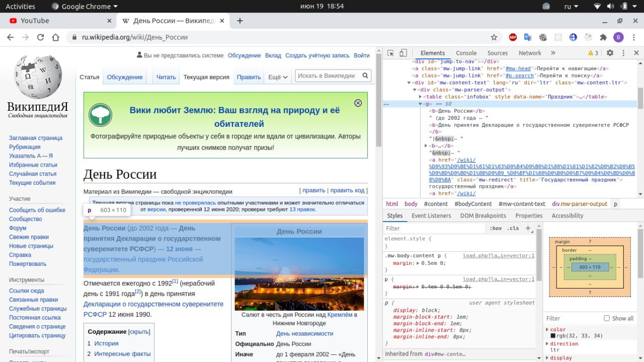Go to the browser home page
The image size is (644, 362).
[x=56, y=37]
